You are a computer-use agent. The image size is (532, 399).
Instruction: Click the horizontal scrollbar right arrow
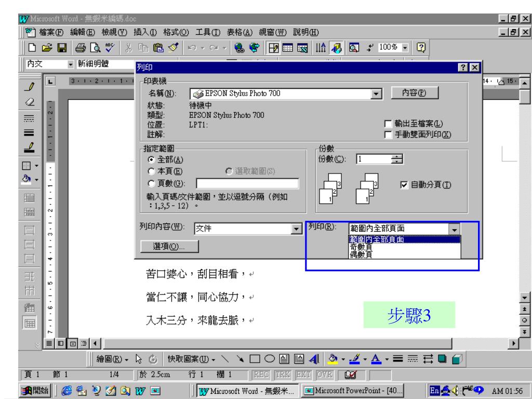point(514,343)
